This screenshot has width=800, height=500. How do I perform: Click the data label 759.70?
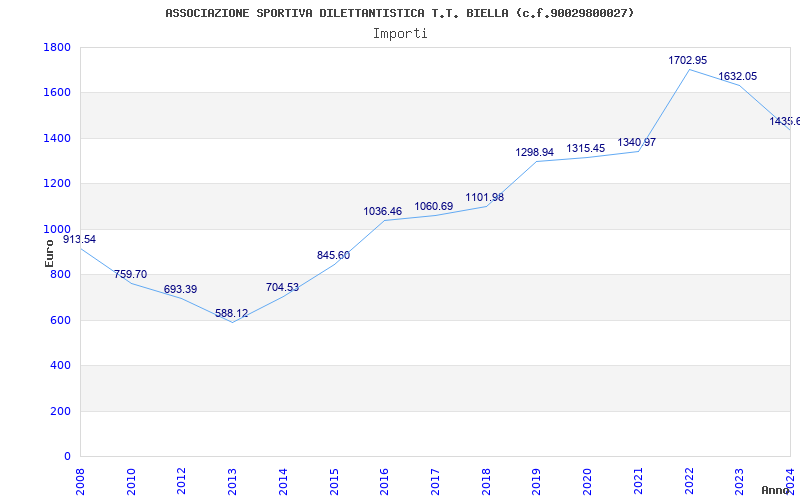point(130,274)
